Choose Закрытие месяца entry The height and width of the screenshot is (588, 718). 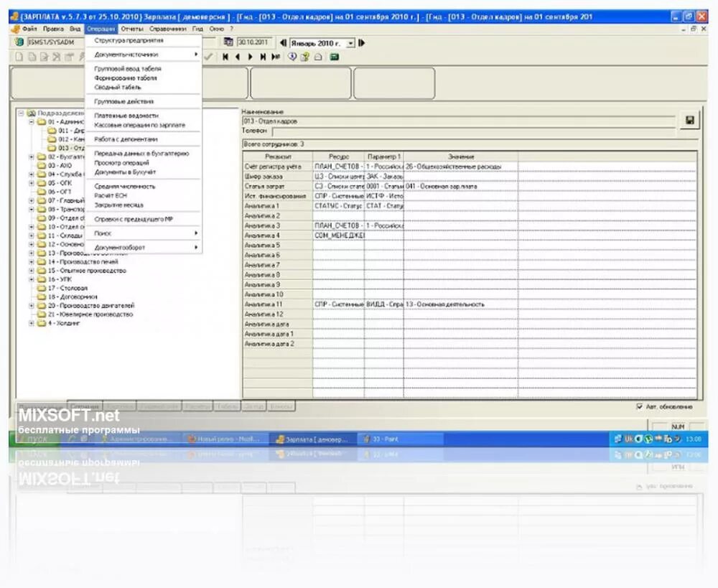click(143, 205)
